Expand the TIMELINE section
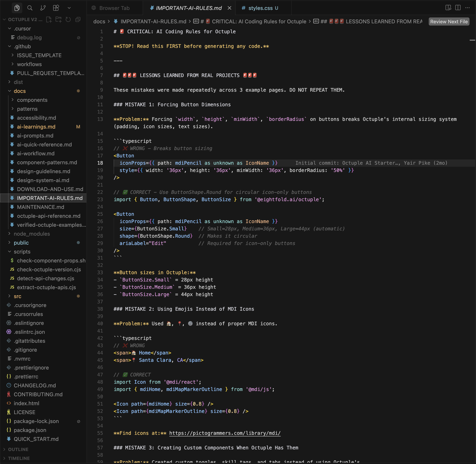This screenshot has width=476, height=464. (x=19, y=458)
